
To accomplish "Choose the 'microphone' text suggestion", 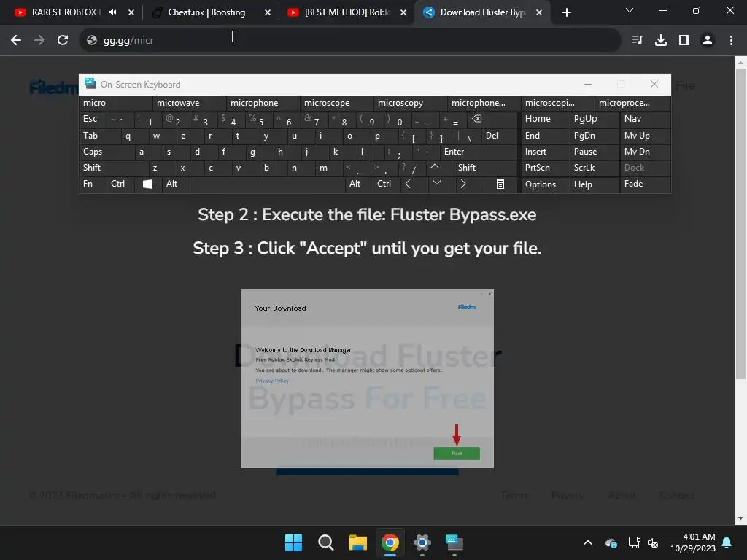I will pos(263,103).
